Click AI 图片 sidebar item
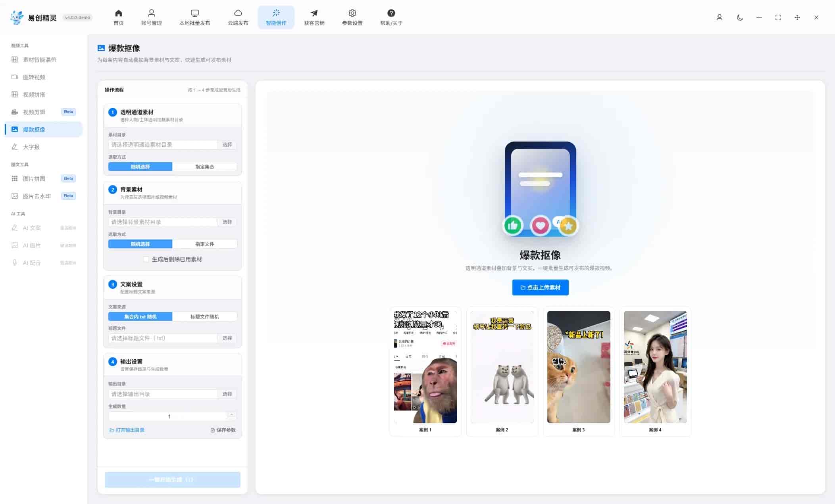This screenshot has height=504, width=835. click(44, 245)
